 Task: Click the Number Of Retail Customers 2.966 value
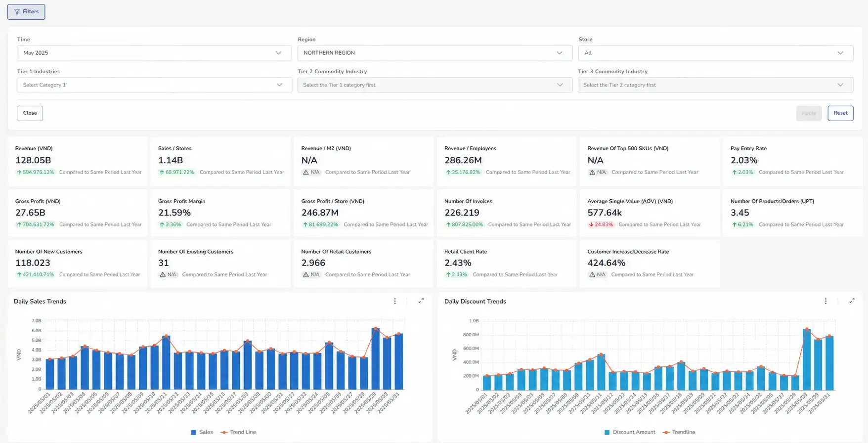coord(313,263)
